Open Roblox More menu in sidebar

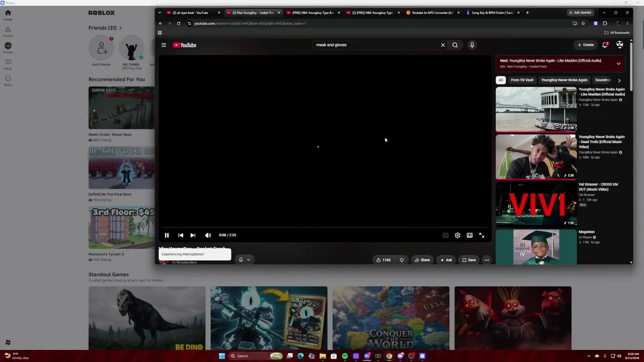tap(8, 80)
